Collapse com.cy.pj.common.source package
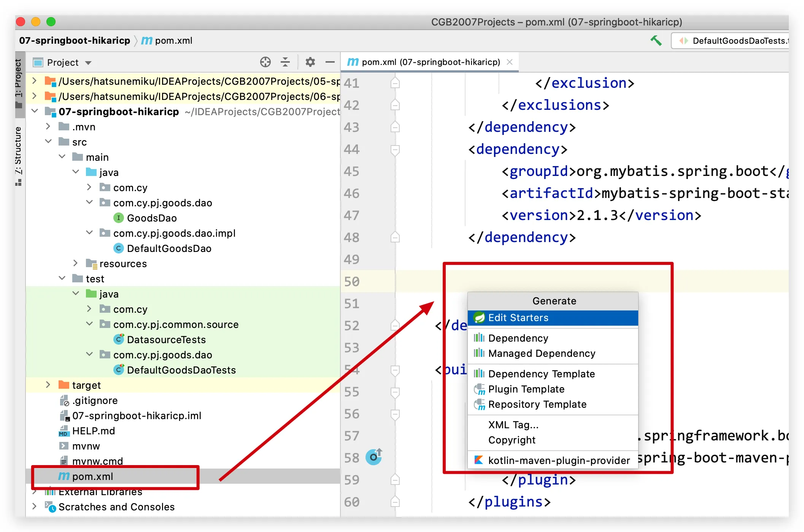The image size is (804, 532). 89,324
